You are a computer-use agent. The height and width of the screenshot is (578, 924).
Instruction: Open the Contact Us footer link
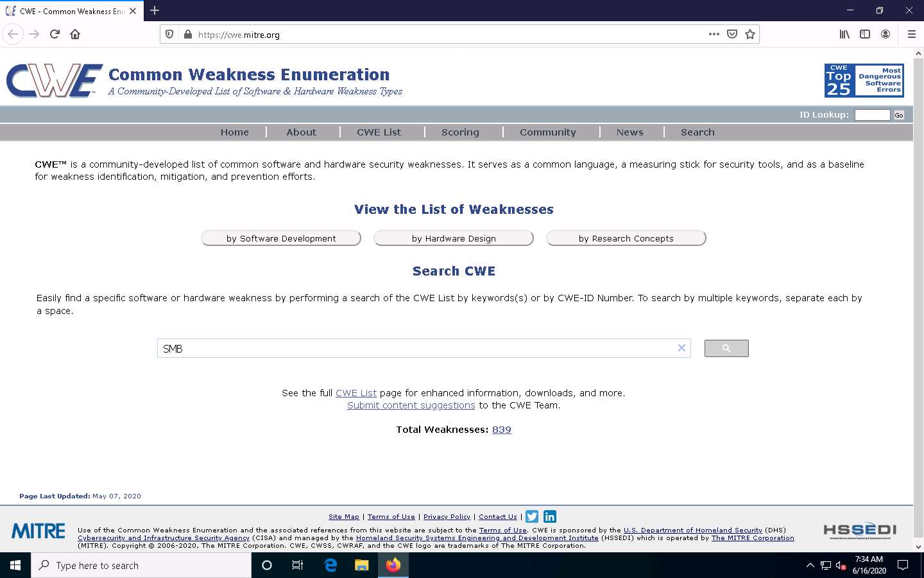tap(498, 516)
